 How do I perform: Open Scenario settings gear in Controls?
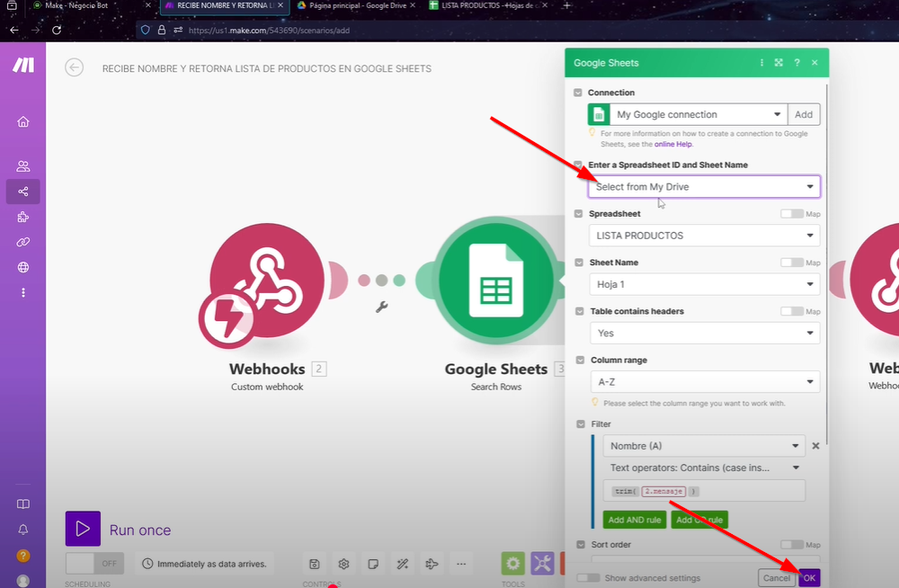pos(344,564)
